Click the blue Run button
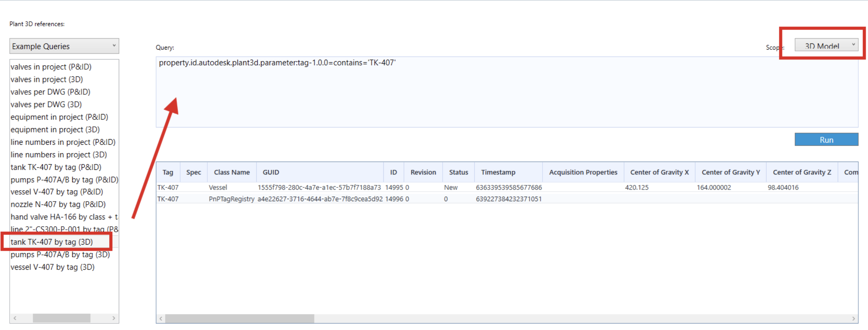Screen dimensions: 868x330 point(826,140)
